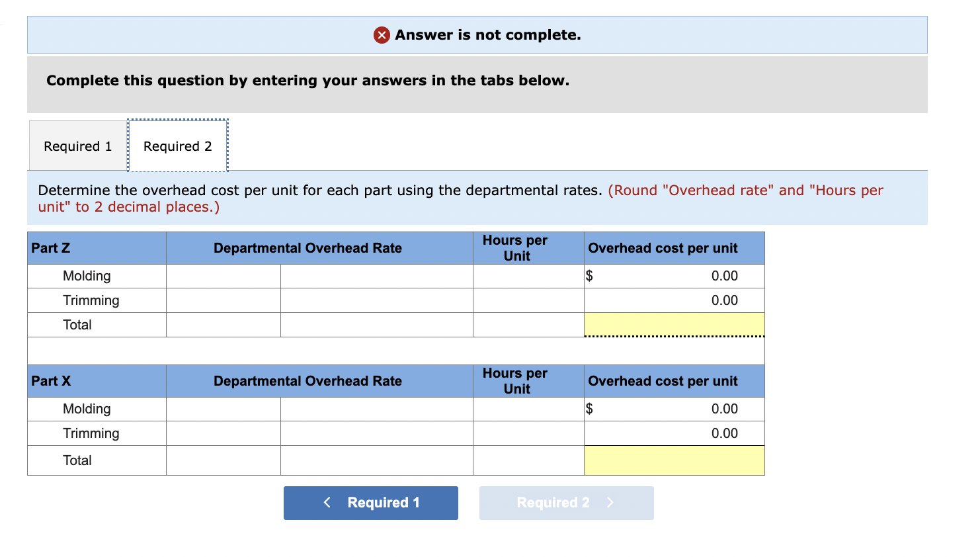Viewport: 980px width, 557px height.
Task: Click Part X Total row label
Action: point(77,460)
